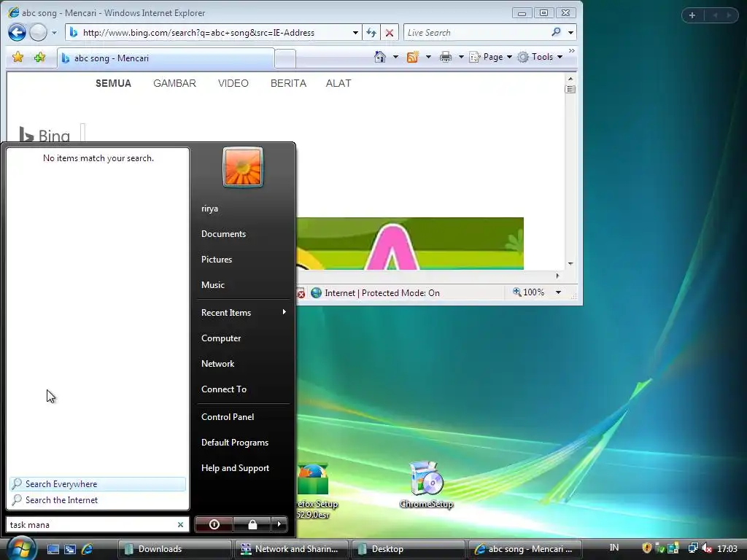
Task: Click the Start menu power button
Action: (x=214, y=524)
